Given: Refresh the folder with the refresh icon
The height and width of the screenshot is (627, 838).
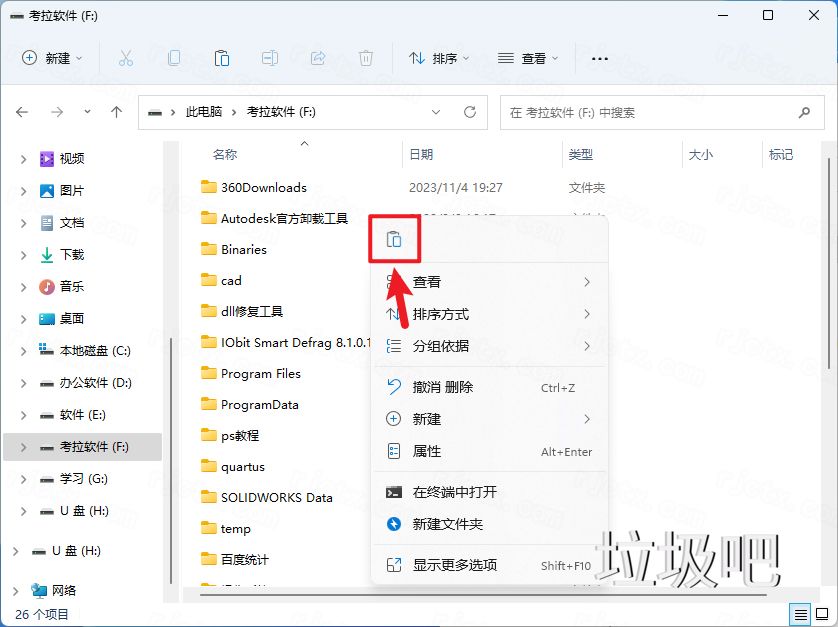Looking at the screenshot, I should (x=470, y=112).
